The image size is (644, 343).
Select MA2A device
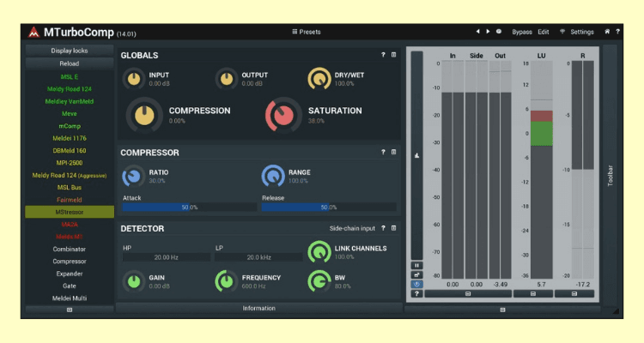click(x=70, y=225)
